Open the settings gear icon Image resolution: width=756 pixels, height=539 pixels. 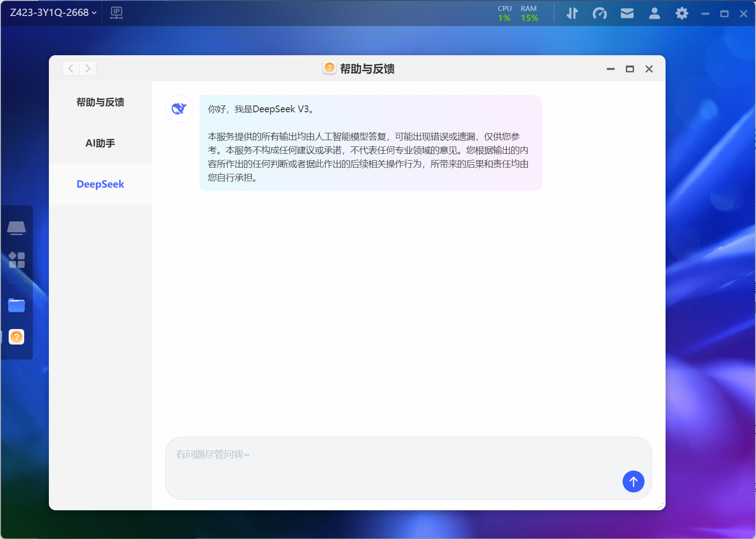click(682, 13)
